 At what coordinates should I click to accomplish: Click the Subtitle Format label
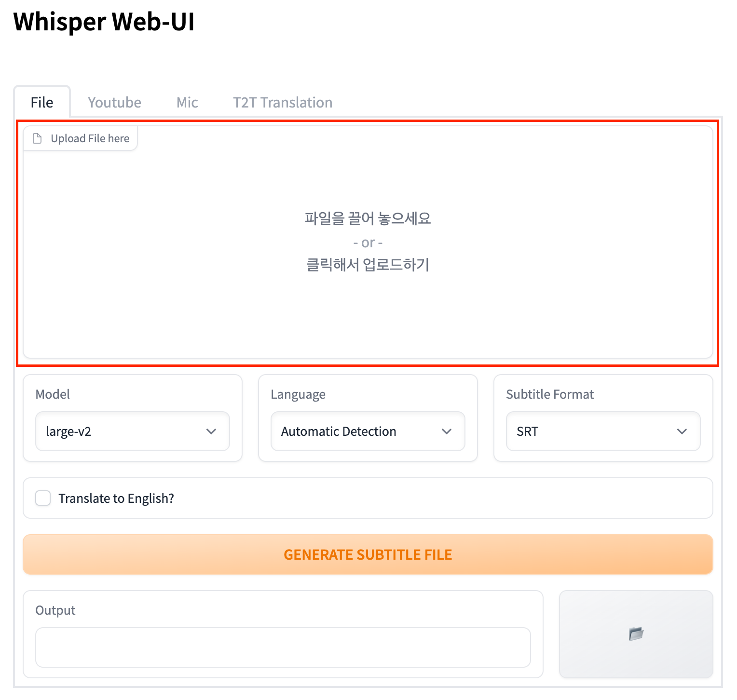pos(550,394)
